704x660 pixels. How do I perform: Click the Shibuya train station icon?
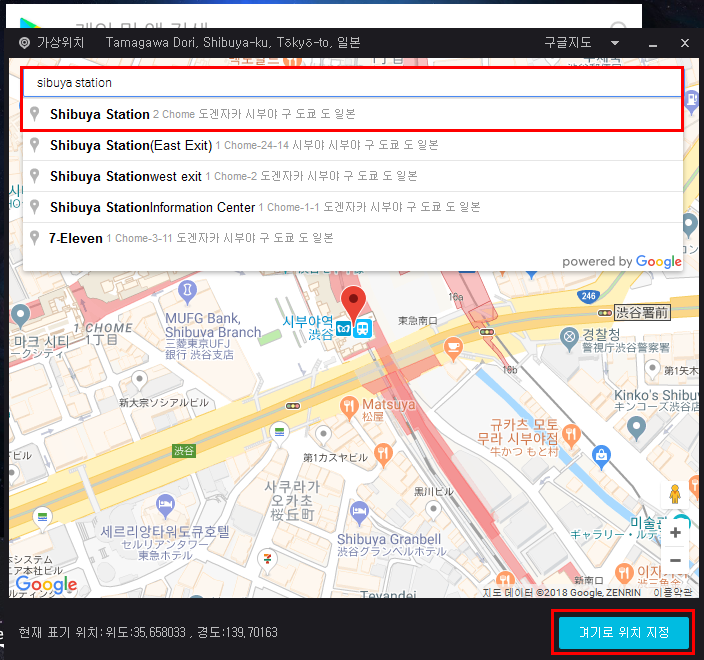click(362, 329)
